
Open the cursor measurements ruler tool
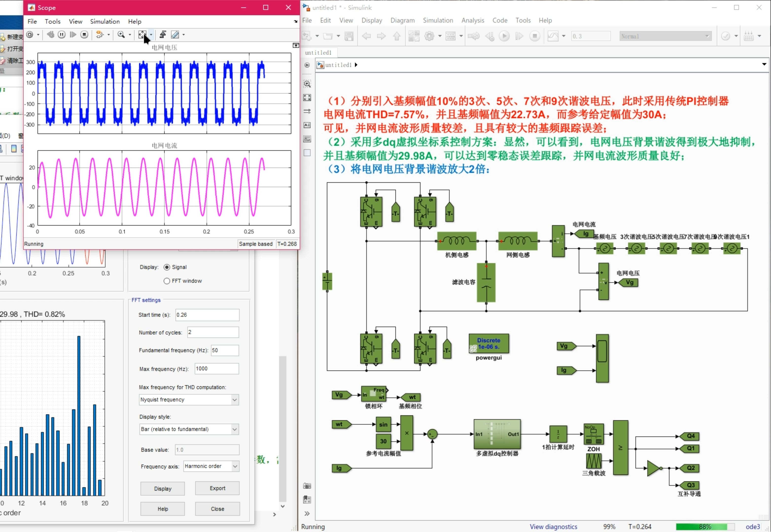pyautogui.click(x=175, y=34)
